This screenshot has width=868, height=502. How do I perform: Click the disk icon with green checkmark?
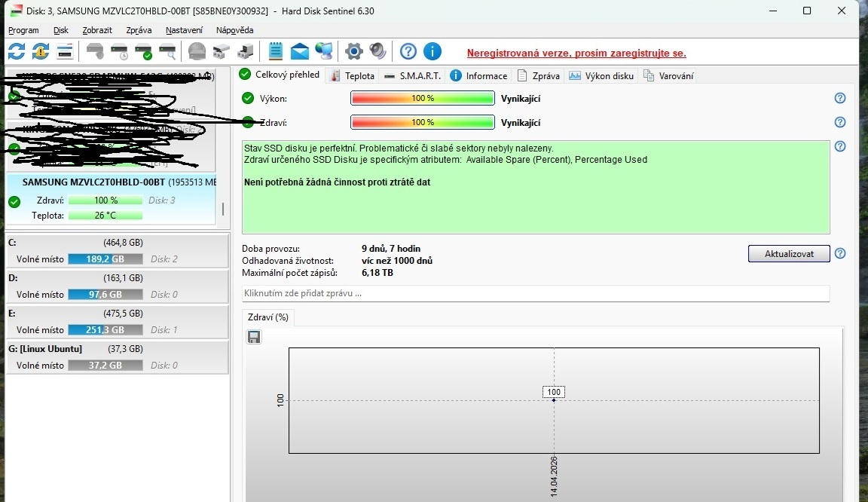click(143, 51)
